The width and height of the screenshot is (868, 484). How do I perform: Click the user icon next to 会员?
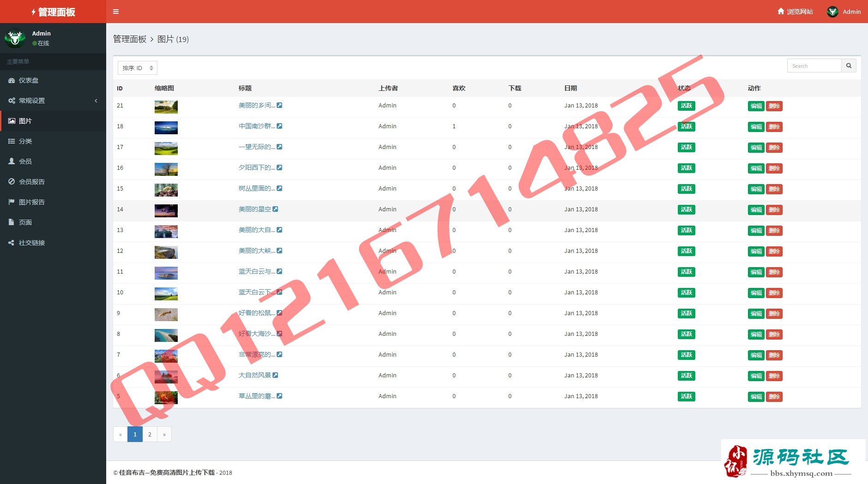[12, 161]
